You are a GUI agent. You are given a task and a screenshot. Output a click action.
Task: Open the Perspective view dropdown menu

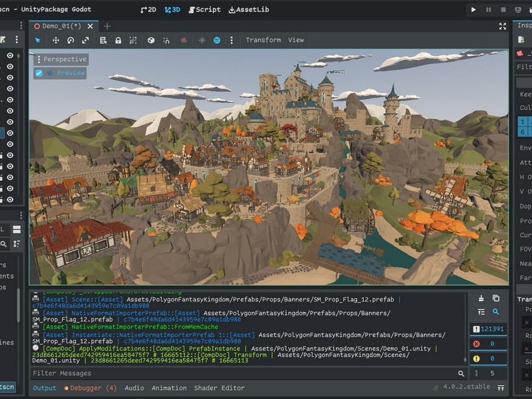(x=61, y=59)
